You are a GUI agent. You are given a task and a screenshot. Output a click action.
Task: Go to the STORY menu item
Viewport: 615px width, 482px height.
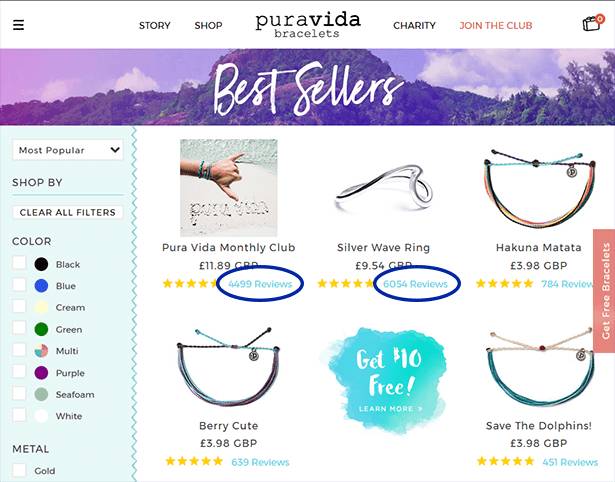pos(155,25)
